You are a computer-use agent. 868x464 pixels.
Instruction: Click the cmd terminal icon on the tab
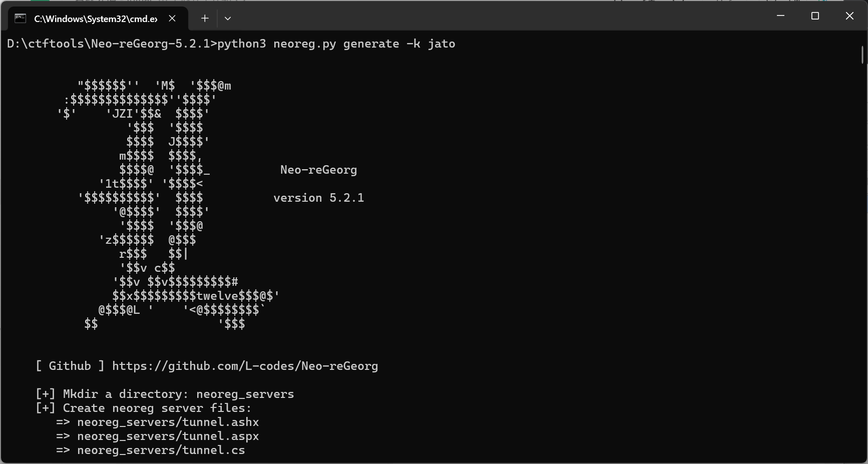pos(20,19)
